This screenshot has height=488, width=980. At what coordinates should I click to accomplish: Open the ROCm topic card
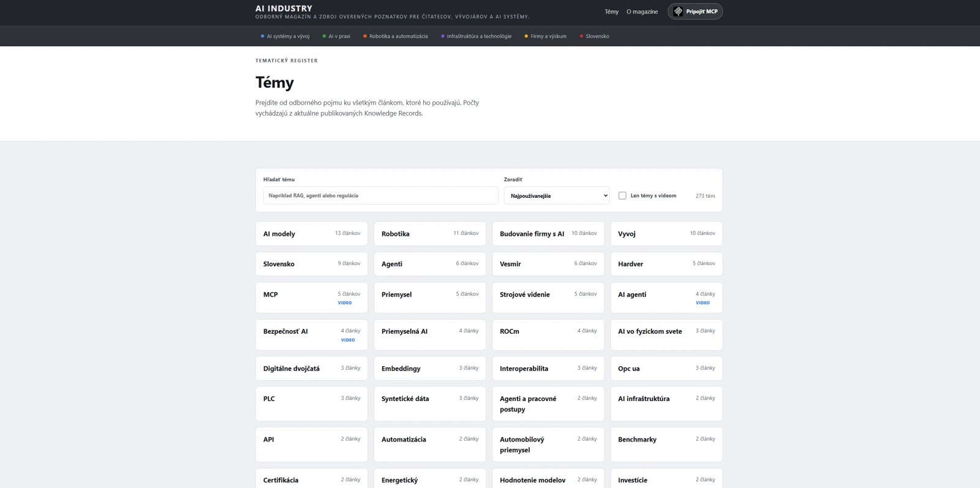[x=548, y=335]
